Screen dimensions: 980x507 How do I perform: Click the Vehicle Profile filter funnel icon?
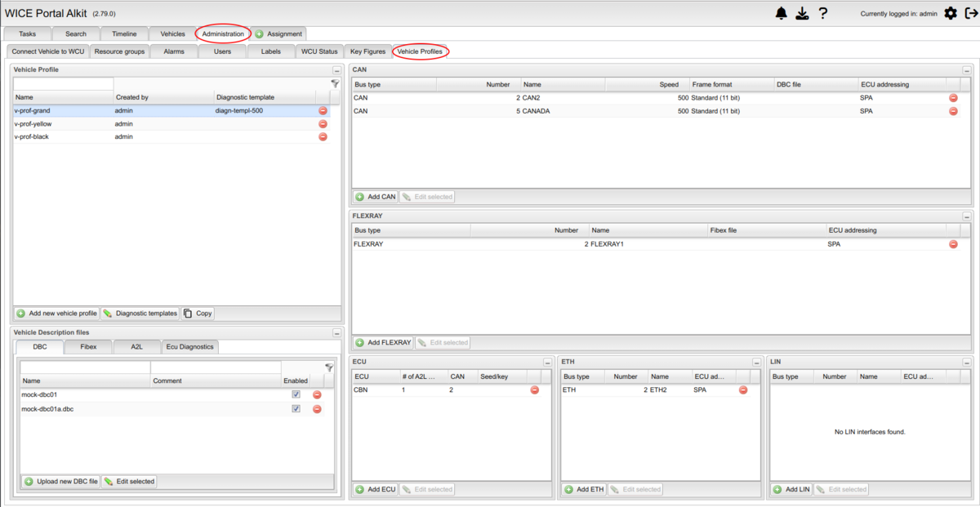pos(335,83)
